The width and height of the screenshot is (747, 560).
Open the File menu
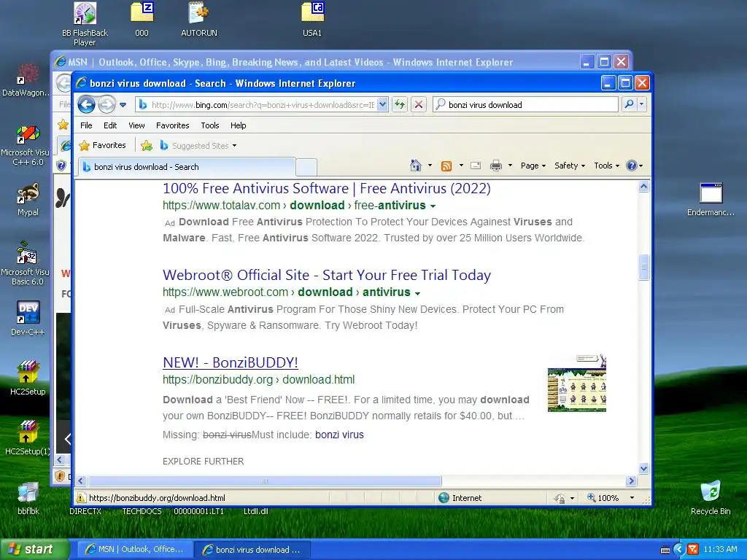86,125
